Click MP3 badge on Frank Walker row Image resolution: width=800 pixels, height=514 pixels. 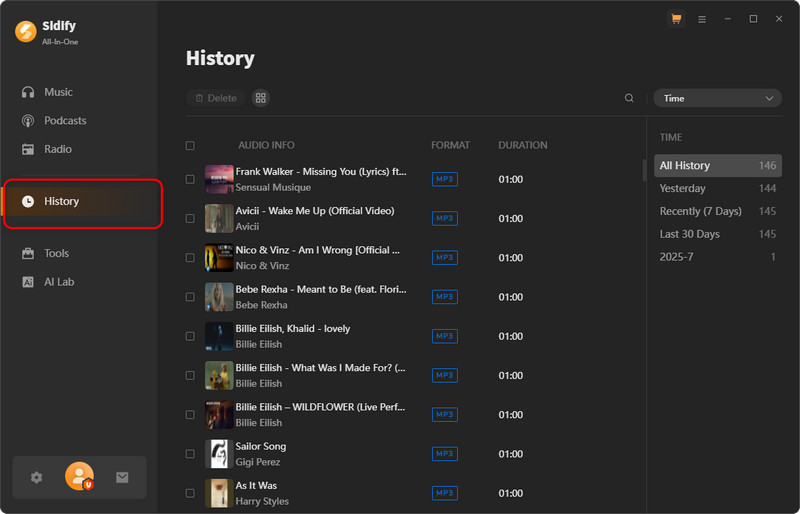coord(444,180)
